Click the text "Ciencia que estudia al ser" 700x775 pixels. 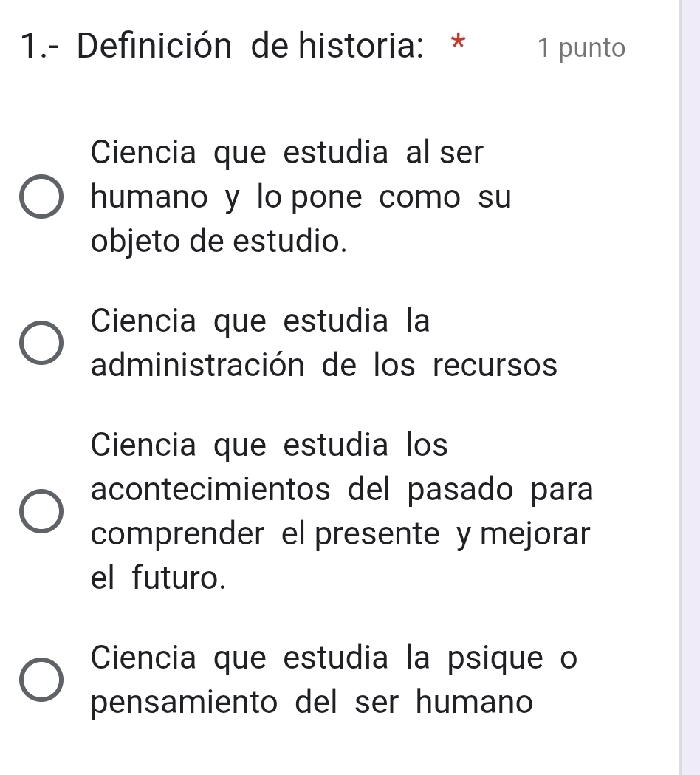pos(287,154)
